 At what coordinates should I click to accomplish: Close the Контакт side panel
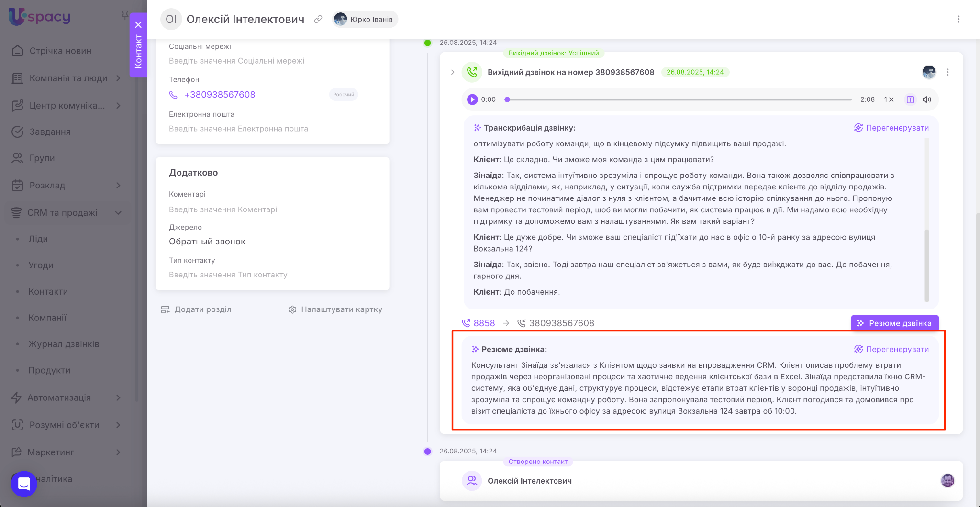[x=138, y=25]
